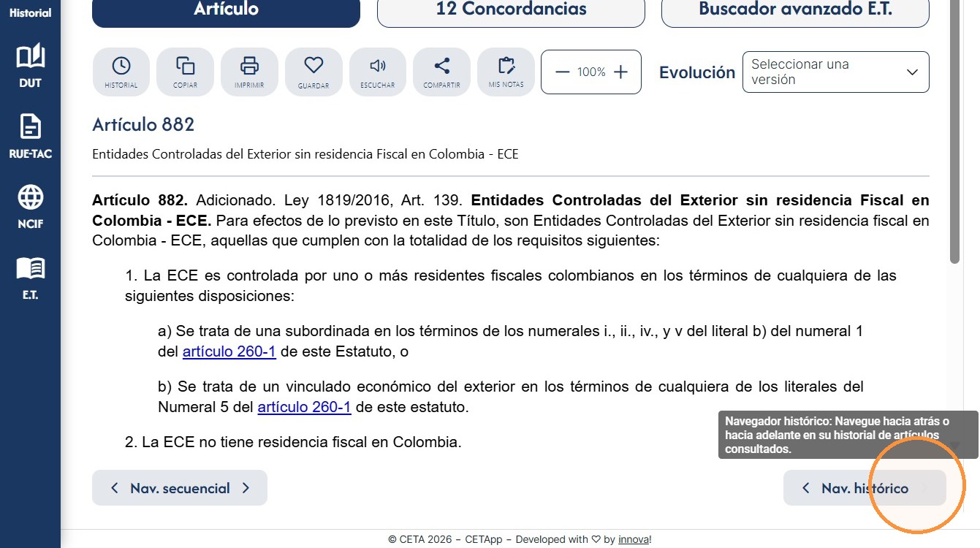Screen dimensions: 980x548
Task: Open the first artículo 260-1 link
Action: point(229,351)
